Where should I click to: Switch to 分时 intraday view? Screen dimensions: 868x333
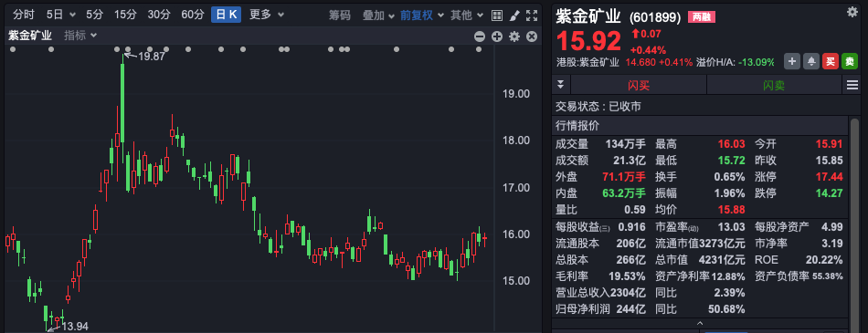tap(23, 15)
